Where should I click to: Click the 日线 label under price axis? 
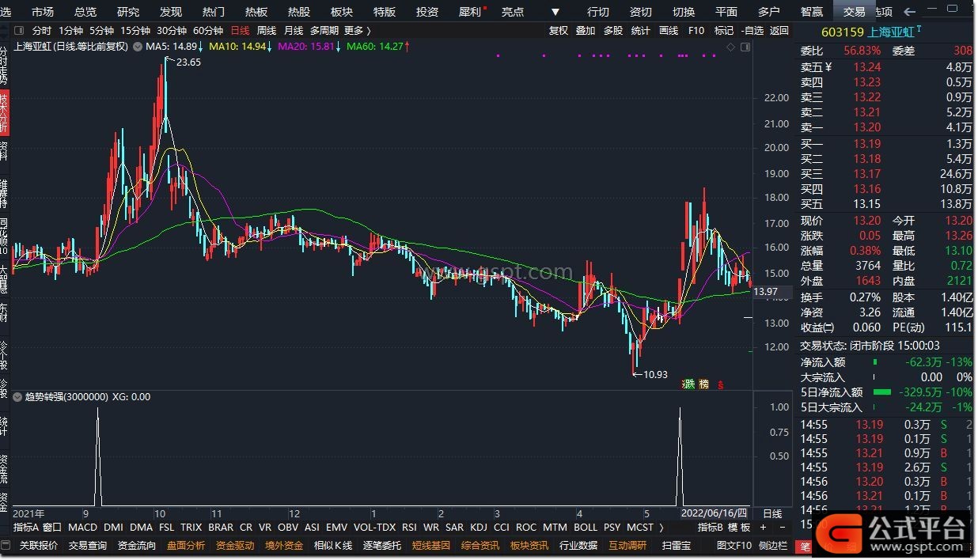772,513
